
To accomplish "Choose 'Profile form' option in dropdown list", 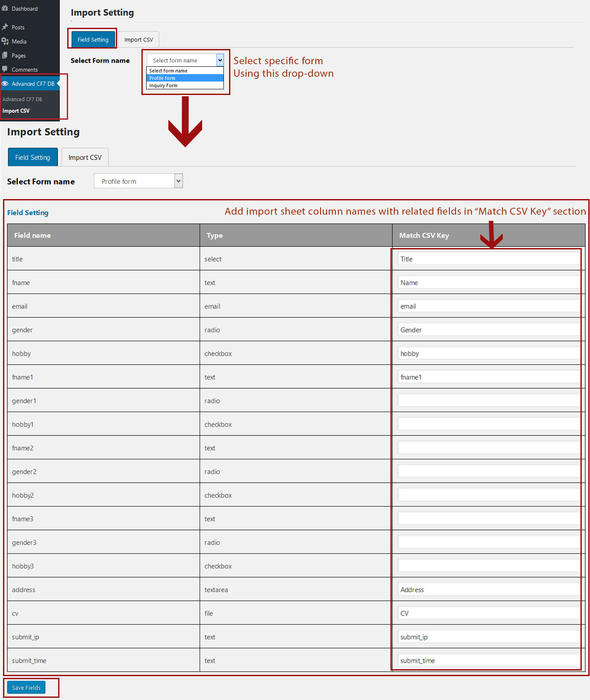I will pyautogui.click(x=185, y=78).
